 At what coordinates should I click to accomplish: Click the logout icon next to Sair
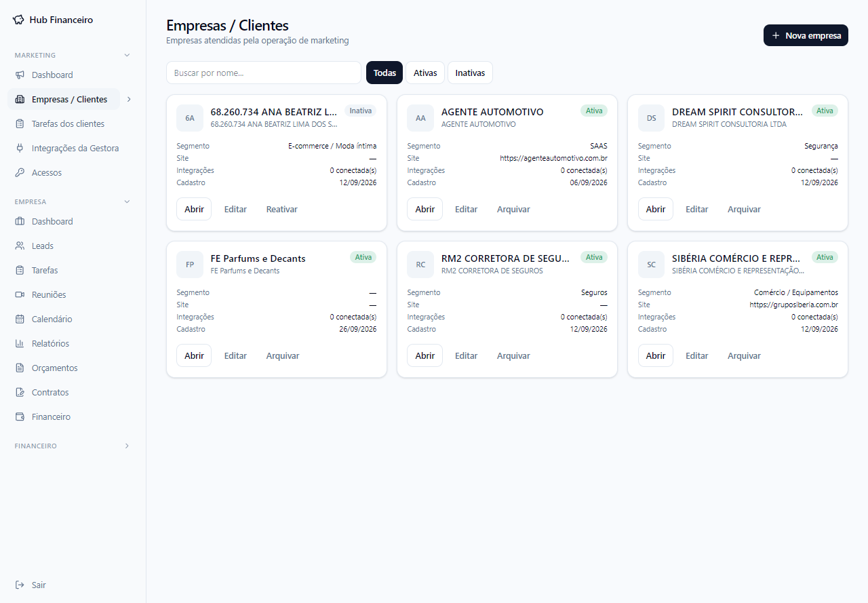20,585
